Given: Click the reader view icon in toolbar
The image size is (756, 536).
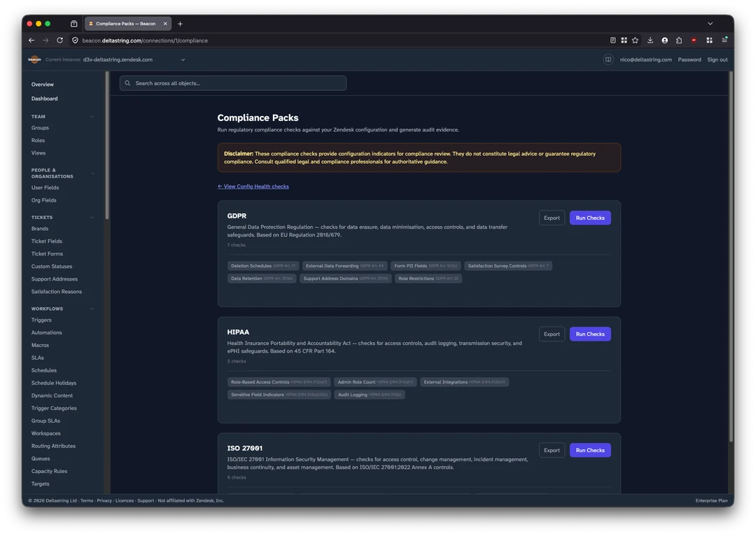Looking at the screenshot, I should [612, 41].
